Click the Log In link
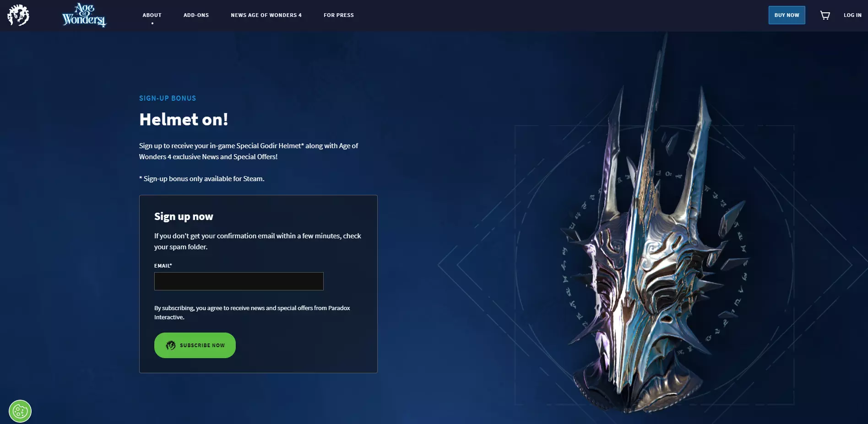 point(852,15)
